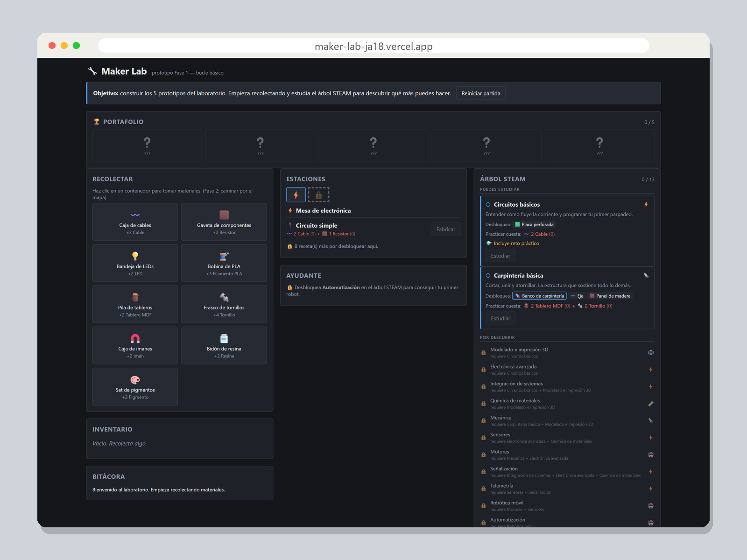Click the browser address bar URL
The width and height of the screenshot is (747, 560).
373,46
